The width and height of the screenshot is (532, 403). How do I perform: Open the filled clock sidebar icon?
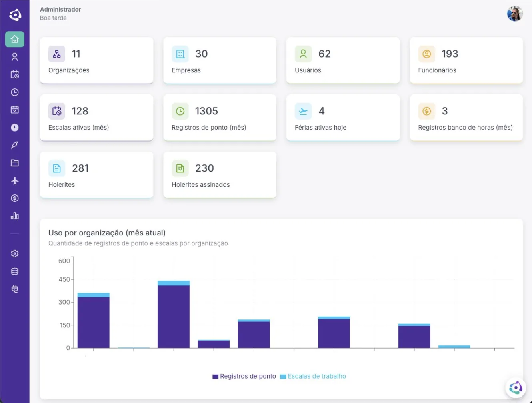coord(15,128)
